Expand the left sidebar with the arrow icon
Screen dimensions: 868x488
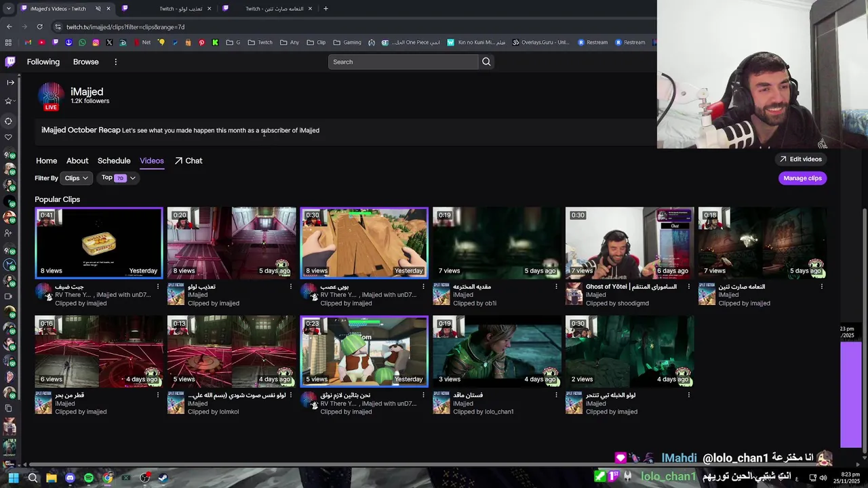(x=9, y=82)
